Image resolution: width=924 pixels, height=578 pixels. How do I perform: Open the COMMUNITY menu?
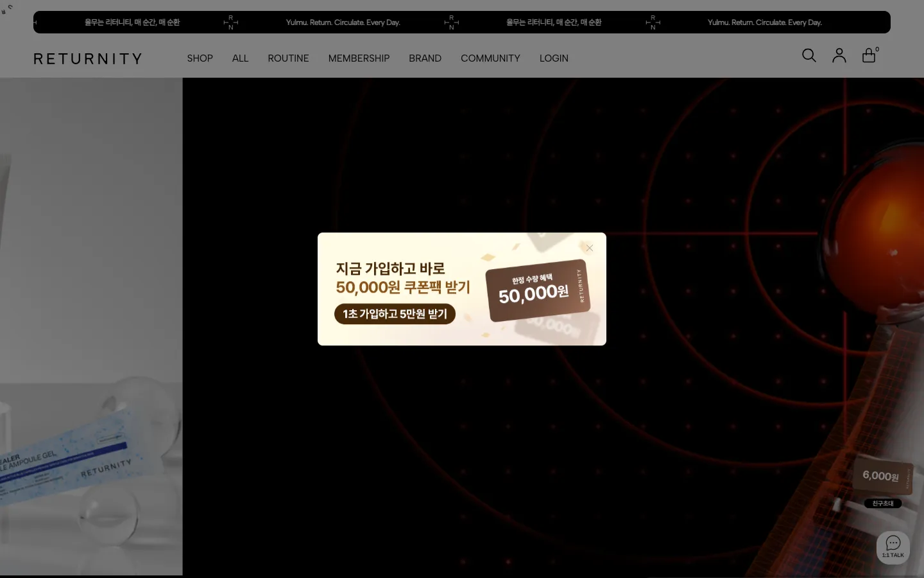490,58
